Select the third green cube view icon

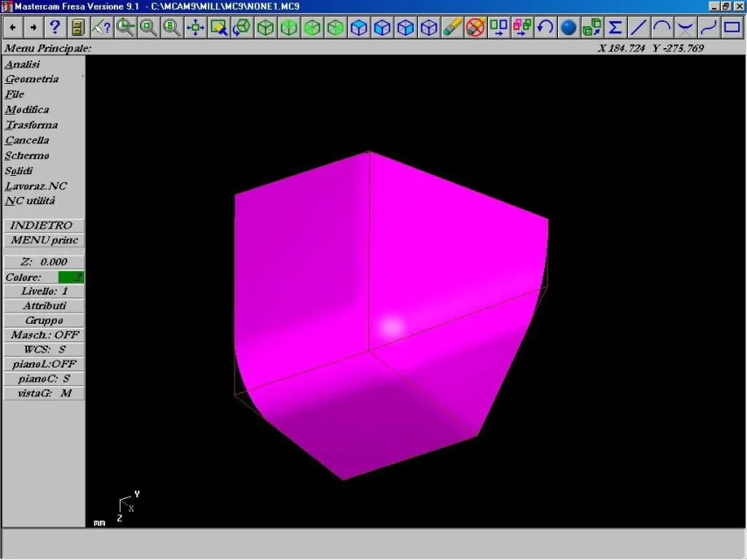[312, 27]
